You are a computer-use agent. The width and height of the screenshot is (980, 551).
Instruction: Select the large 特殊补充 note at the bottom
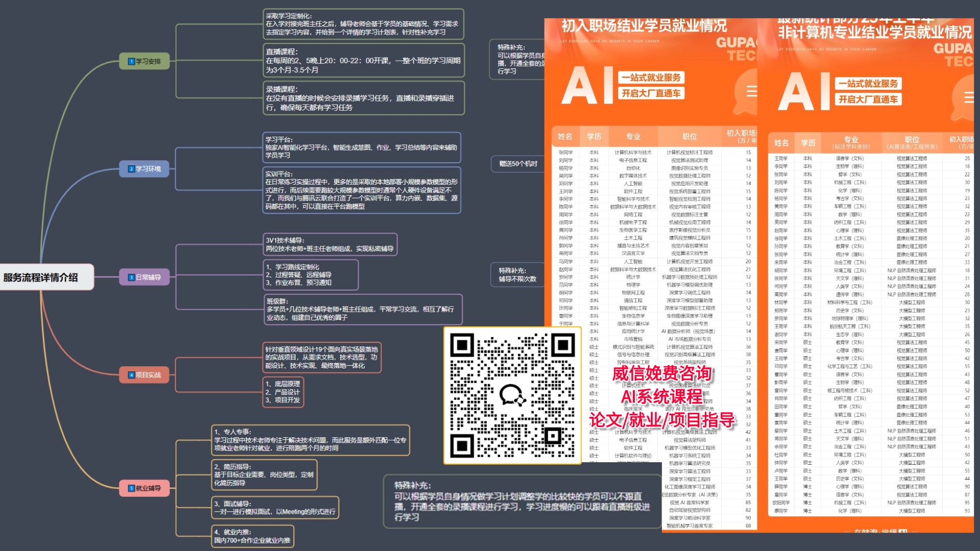(523, 502)
